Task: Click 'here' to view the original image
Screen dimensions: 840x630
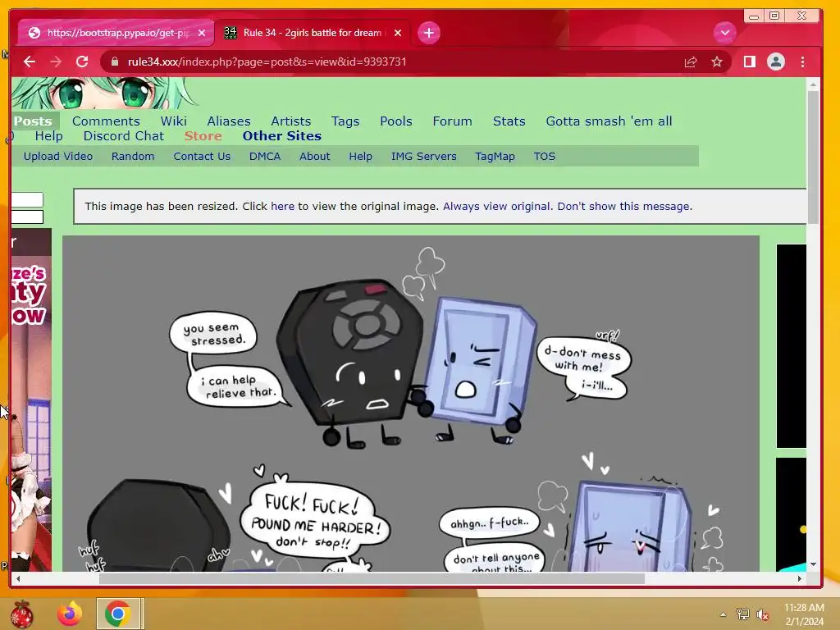Action: 282,206
